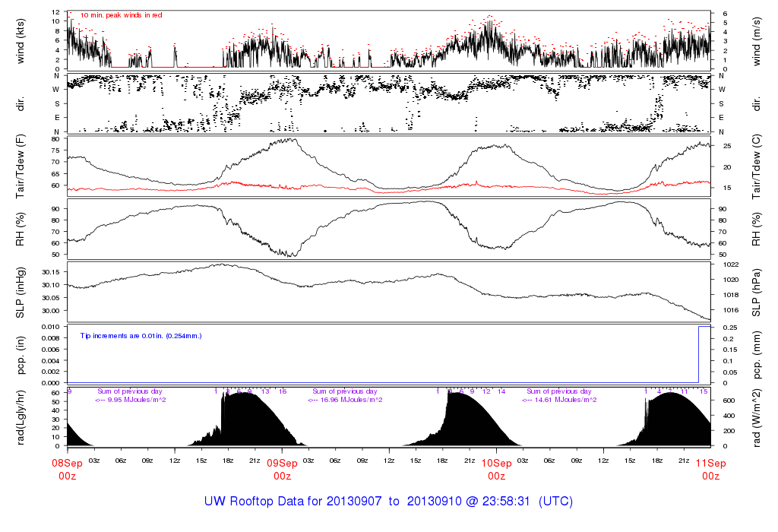Screen dimensions: 778x532
Task: Click the '1022' value on hPa axis
Action: [x=731, y=264]
